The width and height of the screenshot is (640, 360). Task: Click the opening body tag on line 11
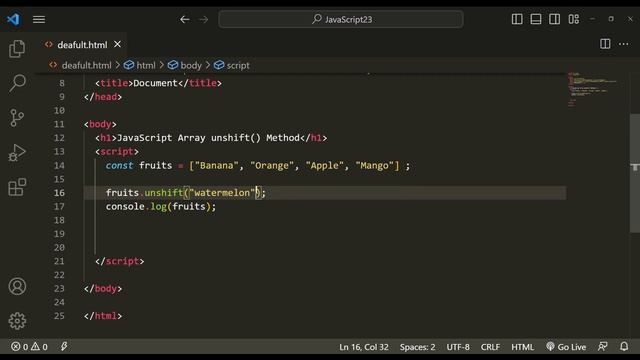tap(100, 124)
